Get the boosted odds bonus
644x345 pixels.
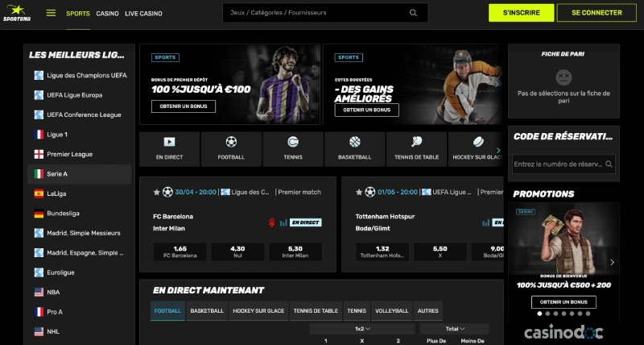tap(367, 110)
